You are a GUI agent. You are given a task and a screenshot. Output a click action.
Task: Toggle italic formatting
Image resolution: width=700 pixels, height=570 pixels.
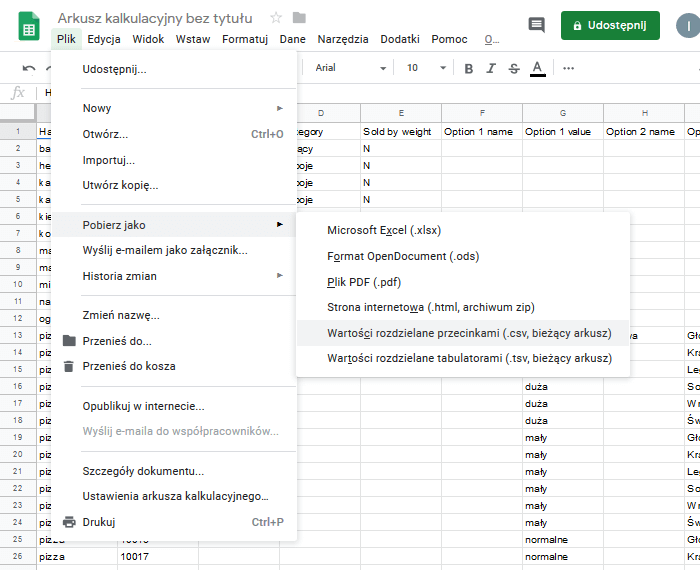click(491, 68)
